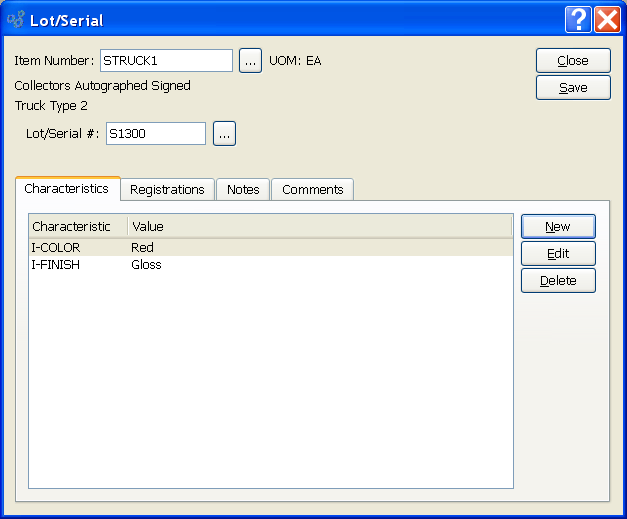
Task: Click the Gloss value cell
Action: pos(146,265)
